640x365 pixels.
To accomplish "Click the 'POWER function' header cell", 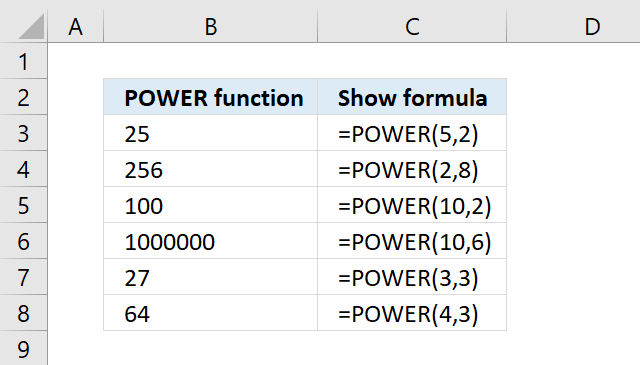I will point(211,97).
